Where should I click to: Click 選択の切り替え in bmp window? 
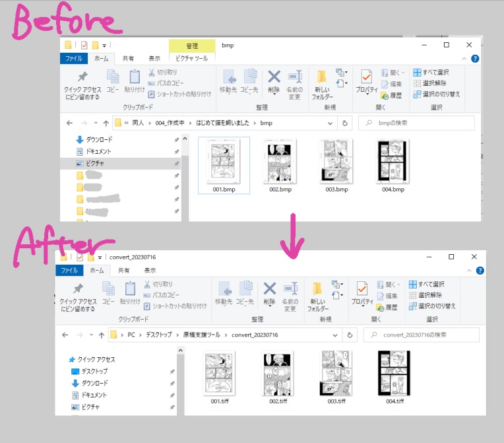coord(437,94)
